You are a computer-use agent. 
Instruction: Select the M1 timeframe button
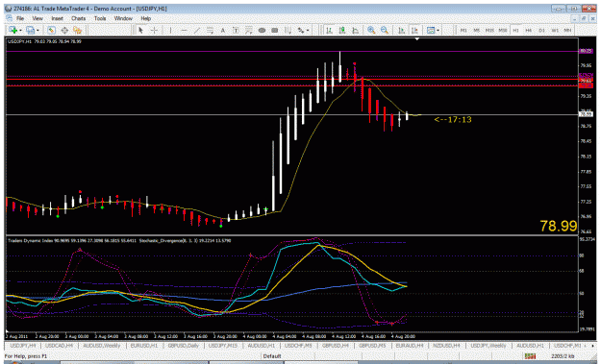pos(463,30)
